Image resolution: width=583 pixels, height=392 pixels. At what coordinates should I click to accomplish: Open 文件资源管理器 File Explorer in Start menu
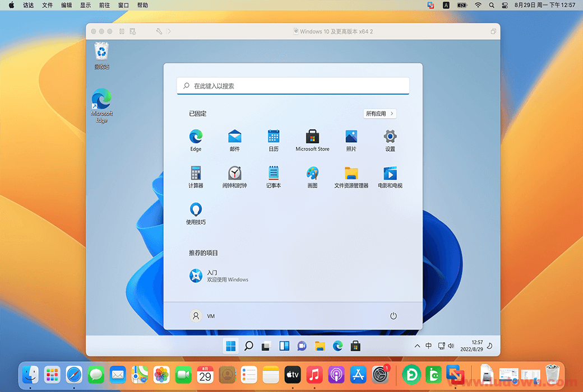pyautogui.click(x=351, y=177)
